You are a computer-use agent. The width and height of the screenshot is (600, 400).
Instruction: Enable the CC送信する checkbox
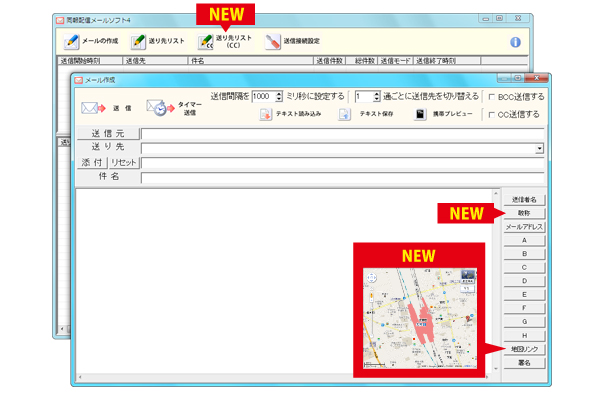coord(490,115)
